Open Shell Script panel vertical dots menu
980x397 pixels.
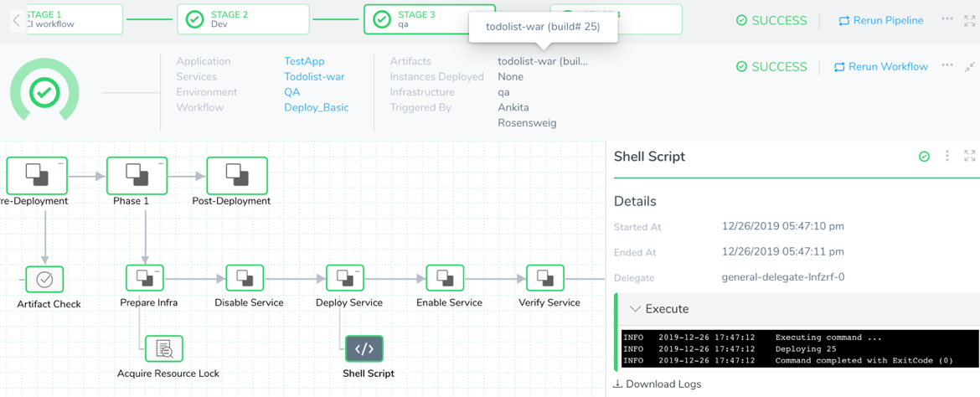point(947,157)
